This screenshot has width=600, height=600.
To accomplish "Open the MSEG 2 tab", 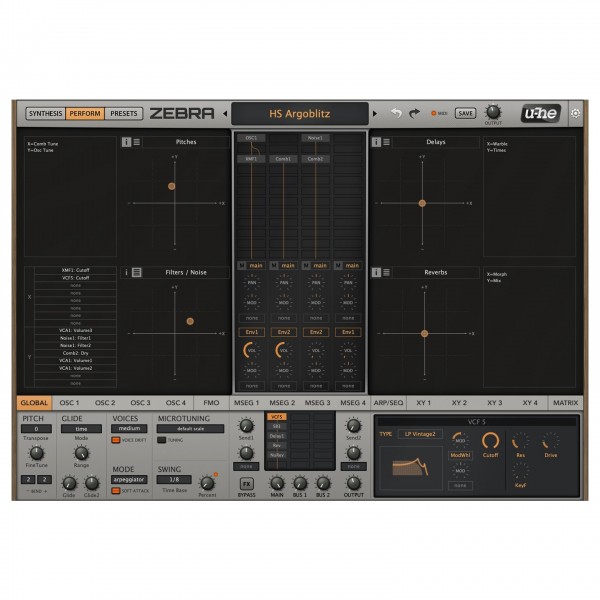I will pyautogui.click(x=282, y=403).
